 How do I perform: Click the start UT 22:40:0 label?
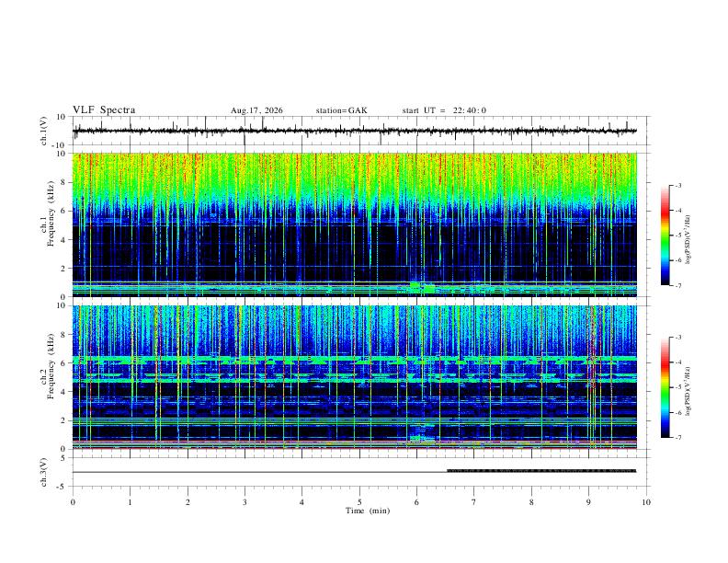(x=444, y=110)
